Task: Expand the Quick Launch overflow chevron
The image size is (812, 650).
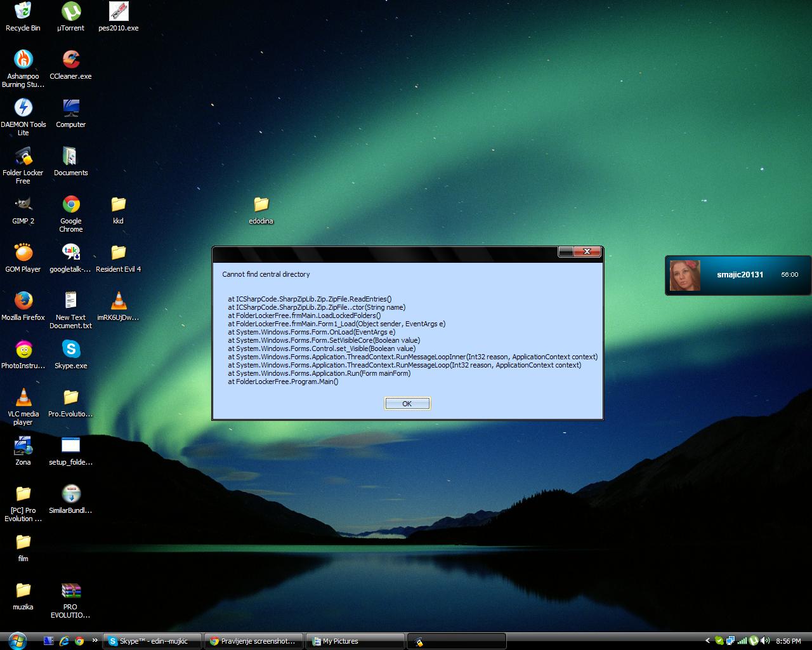Action: [x=95, y=641]
